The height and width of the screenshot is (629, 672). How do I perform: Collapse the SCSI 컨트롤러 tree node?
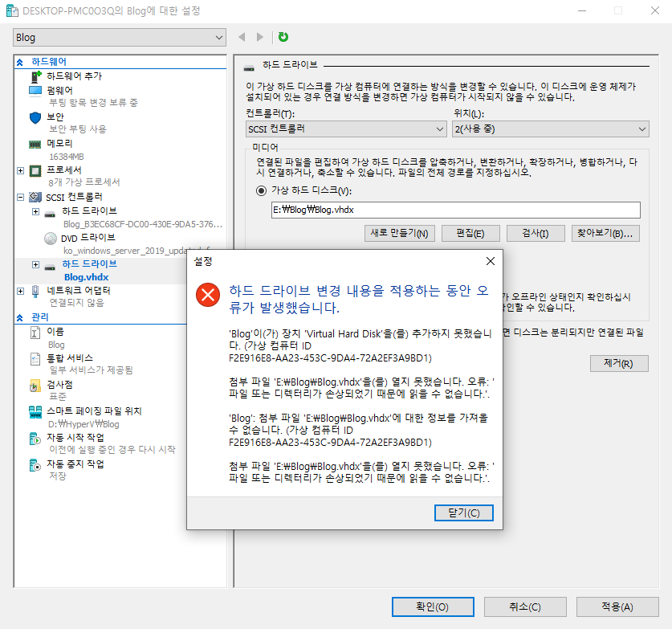(x=20, y=198)
